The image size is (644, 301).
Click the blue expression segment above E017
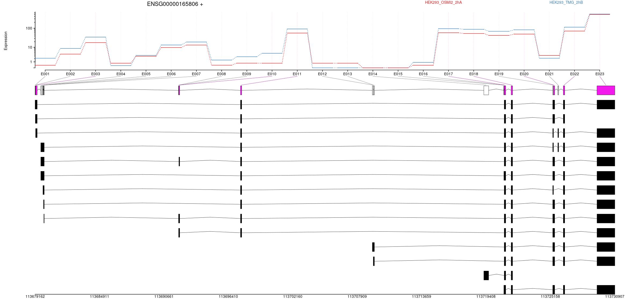point(448,28)
